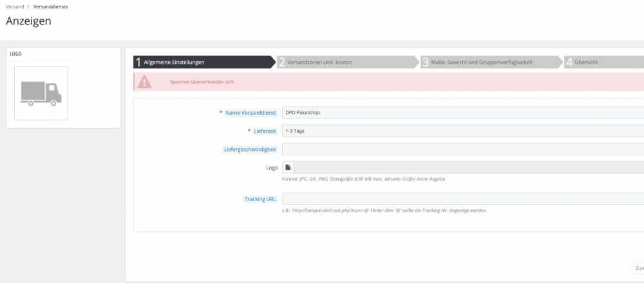This screenshot has width=644, height=283.
Task: Click the Lieferzeit label
Action: [x=265, y=132]
